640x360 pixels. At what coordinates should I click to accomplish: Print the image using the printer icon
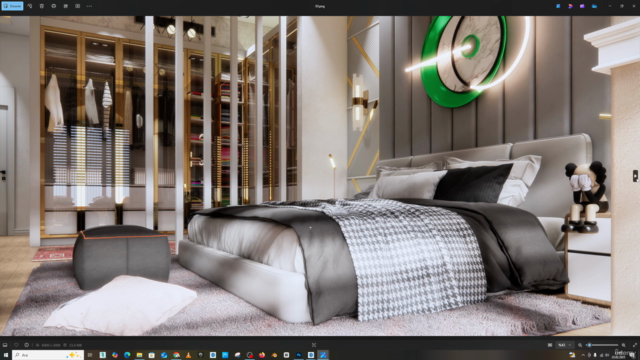(53, 6)
